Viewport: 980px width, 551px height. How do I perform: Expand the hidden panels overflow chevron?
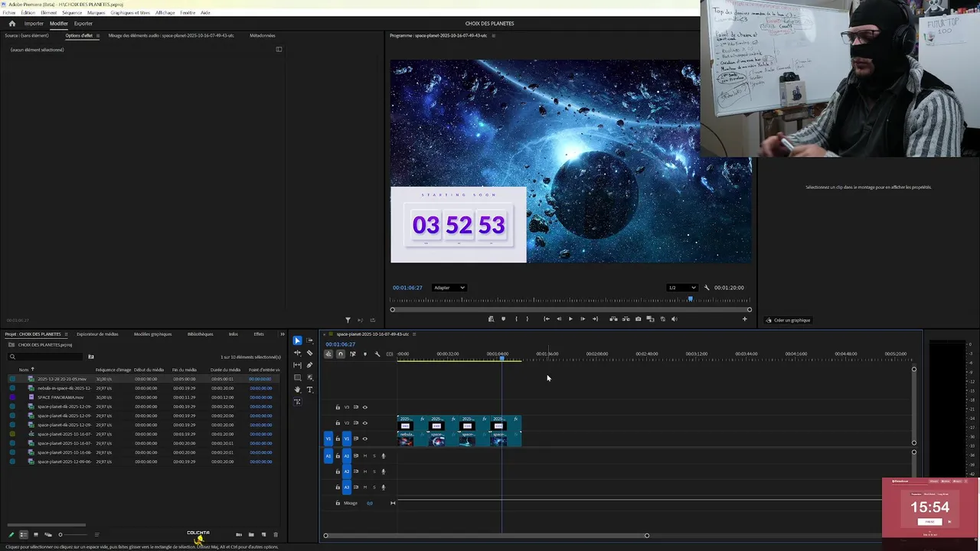click(282, 334)
